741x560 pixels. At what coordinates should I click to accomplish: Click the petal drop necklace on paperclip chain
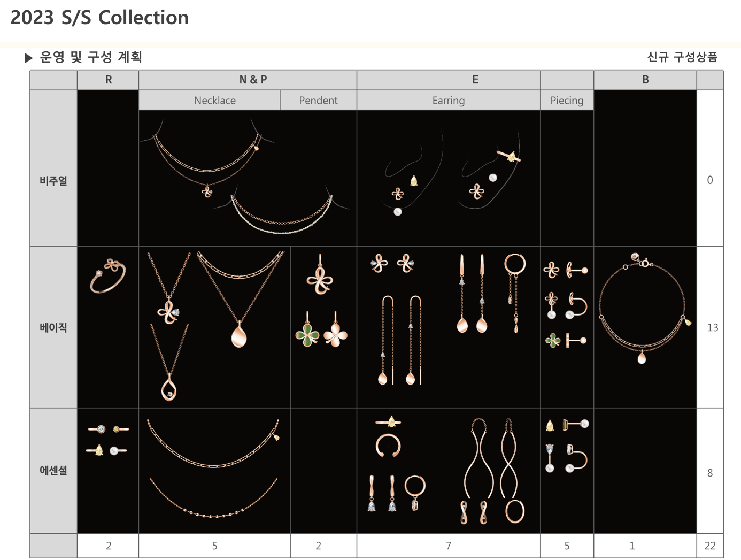(240, 300)
